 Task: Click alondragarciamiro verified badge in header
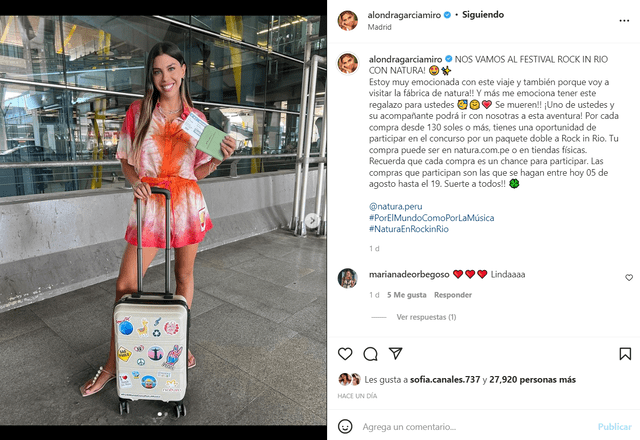(447, 15)
